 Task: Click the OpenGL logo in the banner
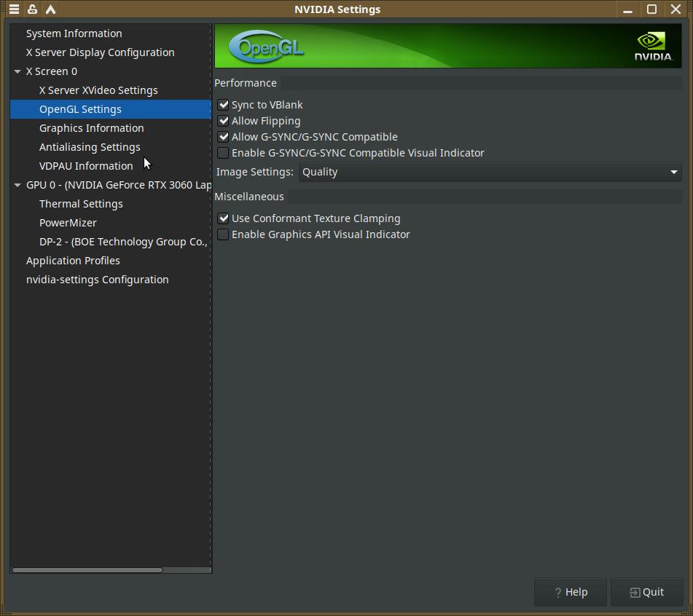(266, 47)
